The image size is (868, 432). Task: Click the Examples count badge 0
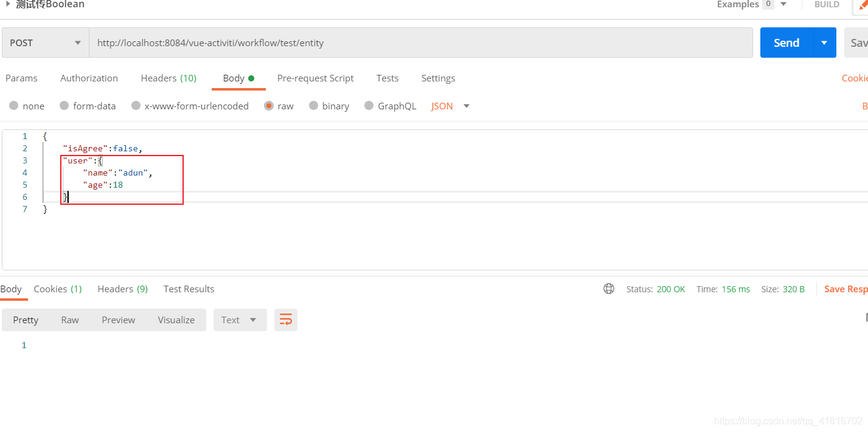click(768, 4)
